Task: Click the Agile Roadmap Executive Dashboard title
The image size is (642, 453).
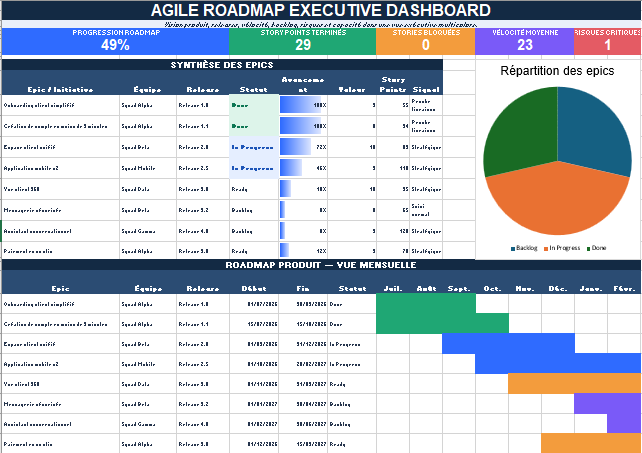Action: point(321,10)
